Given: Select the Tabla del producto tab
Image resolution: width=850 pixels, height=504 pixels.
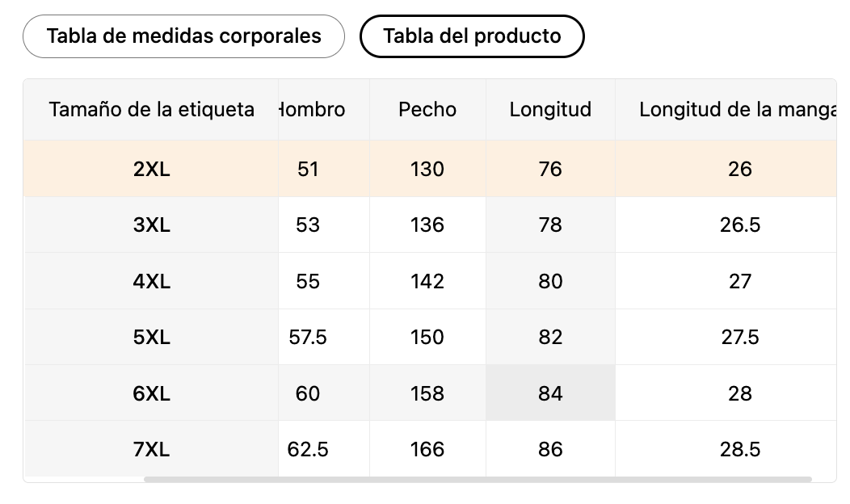Looking at the screenshot, I should 472,36.
